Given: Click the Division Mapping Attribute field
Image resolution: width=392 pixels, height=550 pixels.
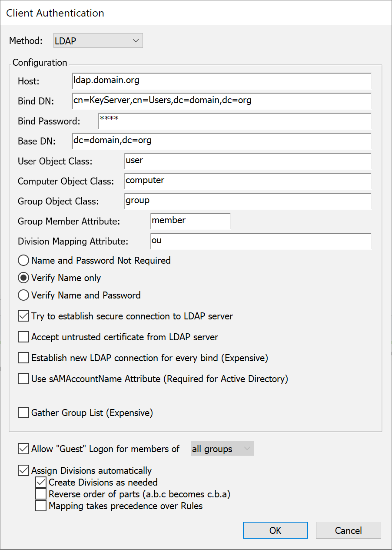Looking at the screenshot, I should pos(261,241).
